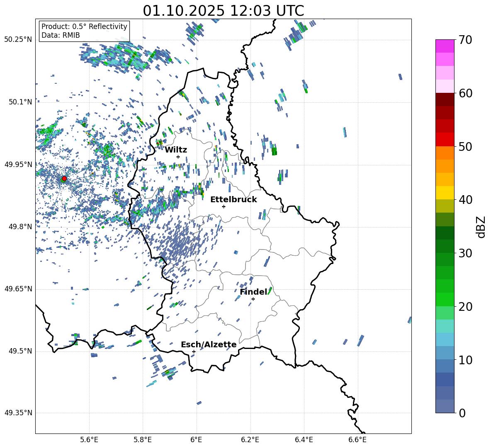The height and width of the screenshot is (448, 491).
Task: Click the 70 tick on the colorbar
Action: point(465,40)
